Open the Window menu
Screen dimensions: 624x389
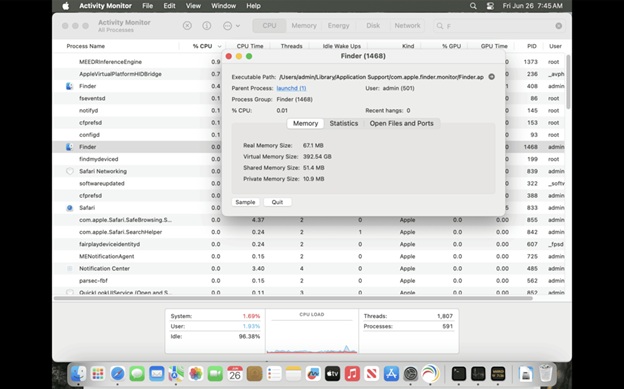pos(223,6)
